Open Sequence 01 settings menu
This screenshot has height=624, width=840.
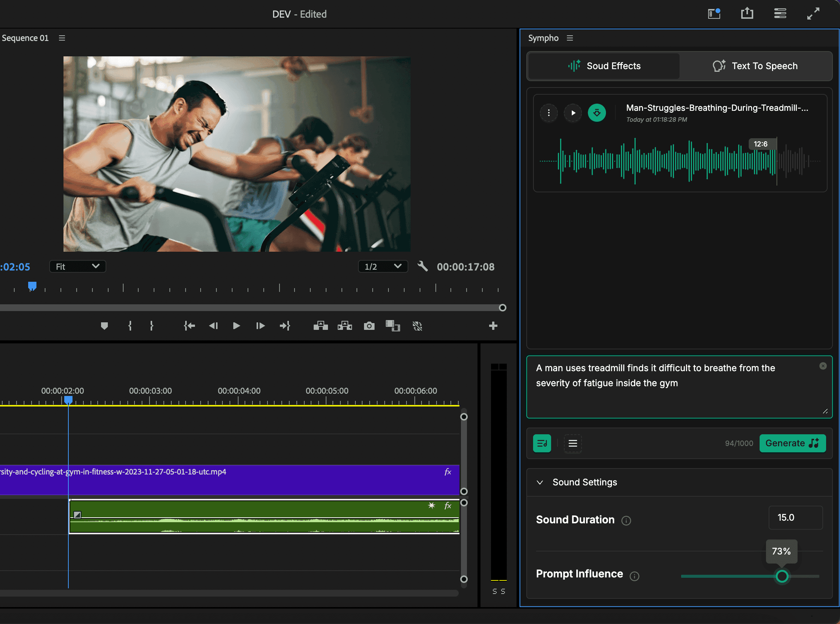pyautogui.click(x=62, y=37)
